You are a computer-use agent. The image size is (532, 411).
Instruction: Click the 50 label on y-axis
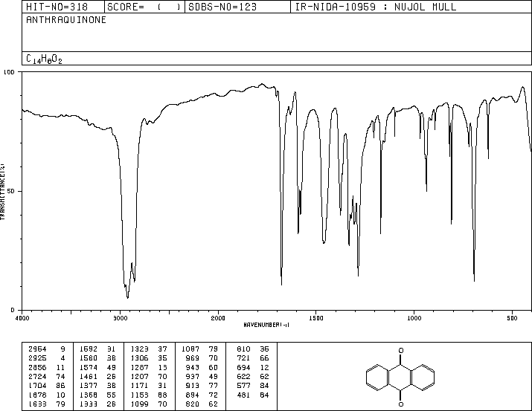(x=11, y=191)
